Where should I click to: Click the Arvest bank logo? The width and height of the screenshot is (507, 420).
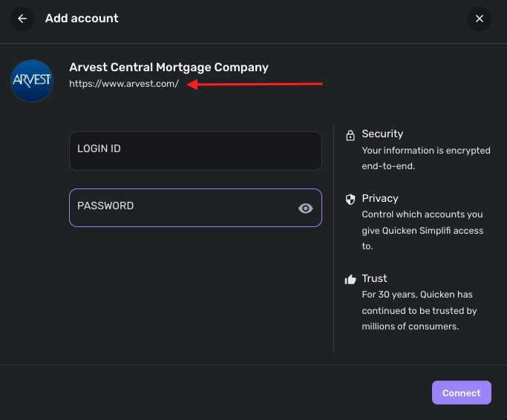coord(32,81)
